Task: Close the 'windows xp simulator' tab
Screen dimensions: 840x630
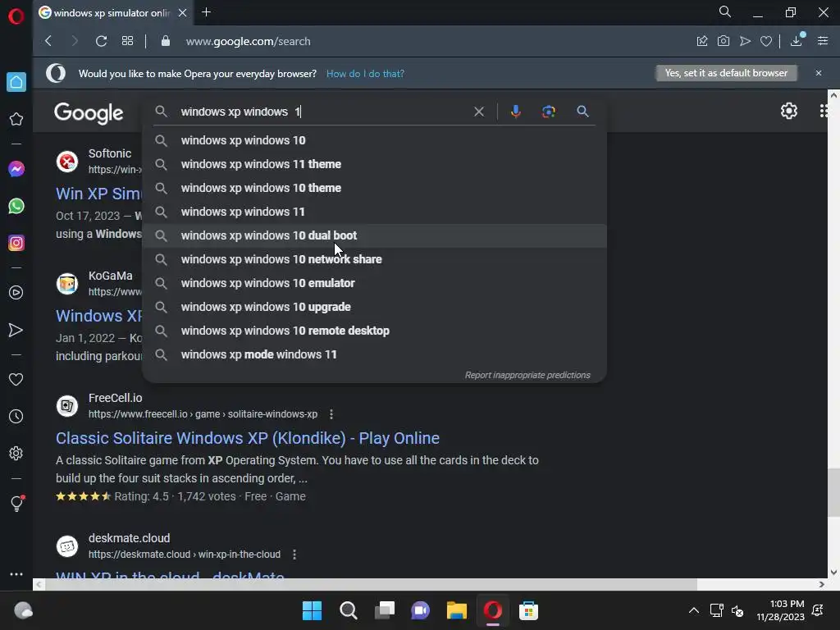Action: pos(183,12)
